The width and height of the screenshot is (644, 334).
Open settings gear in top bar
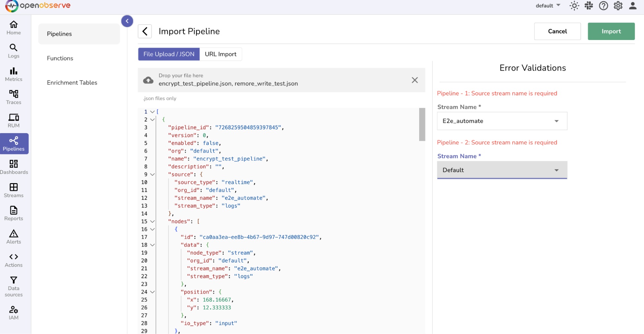[x=618, y=6]
